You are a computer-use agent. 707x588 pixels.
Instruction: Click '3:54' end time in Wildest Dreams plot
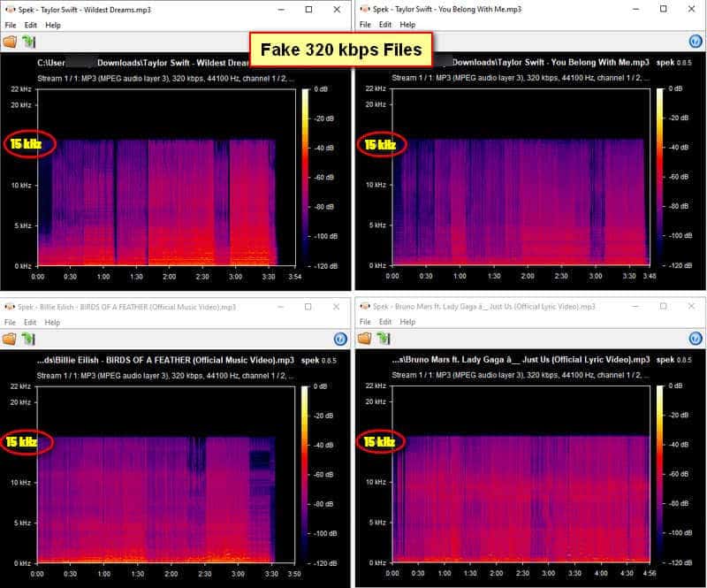295,277
